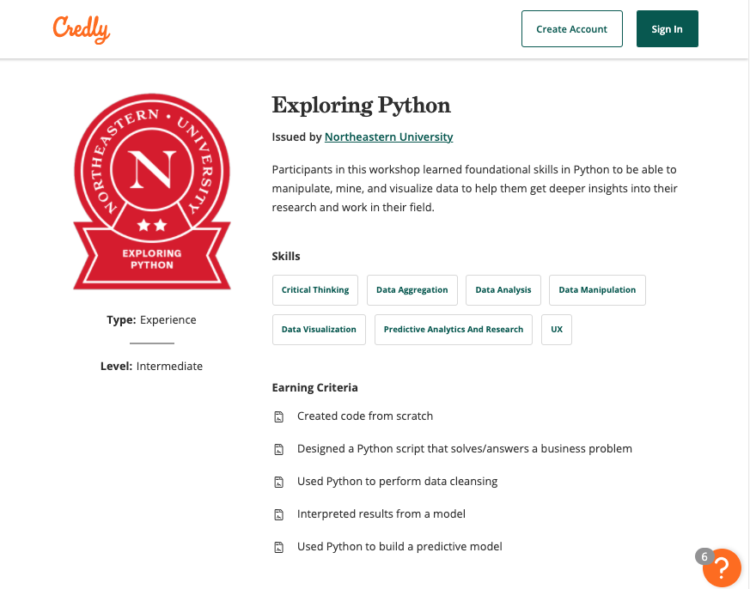Click the Exploring Python badge image
The height and width of the screenshot is (589, 750).
click(x=152, y=191)
